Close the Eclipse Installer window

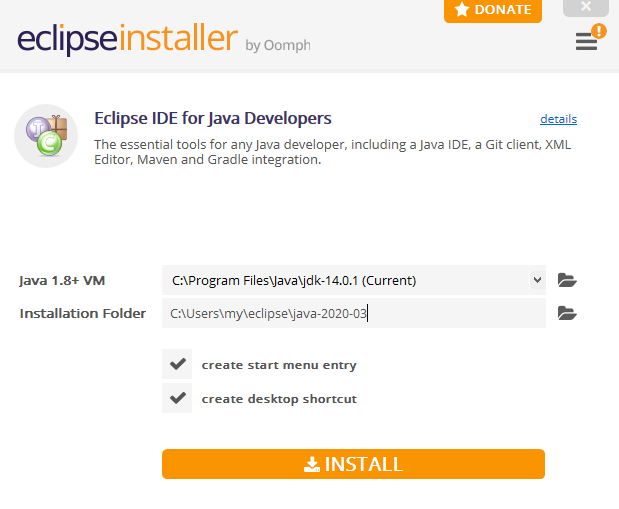pos(586,7)
